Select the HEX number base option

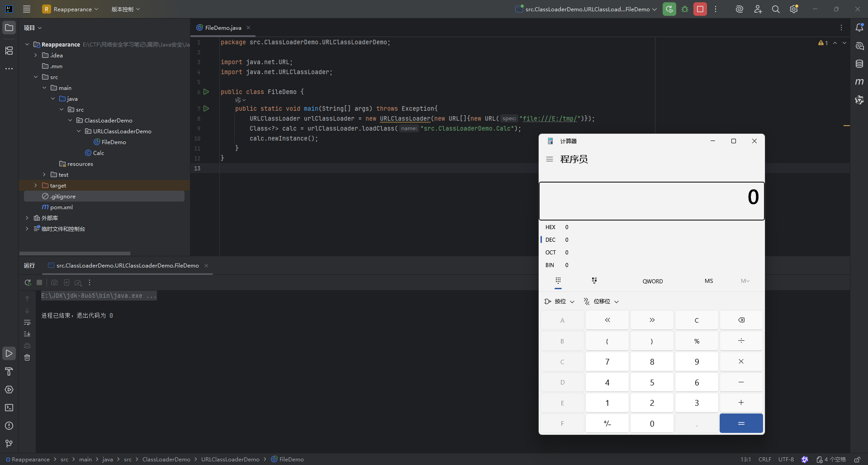550,227
